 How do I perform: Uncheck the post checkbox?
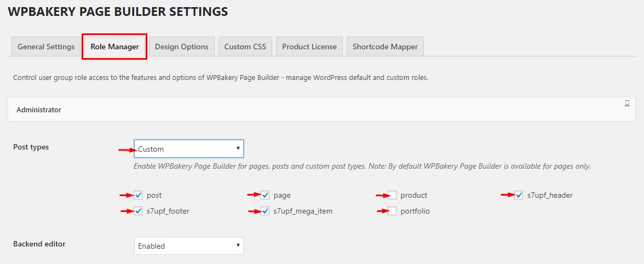[x=138, y=195]
